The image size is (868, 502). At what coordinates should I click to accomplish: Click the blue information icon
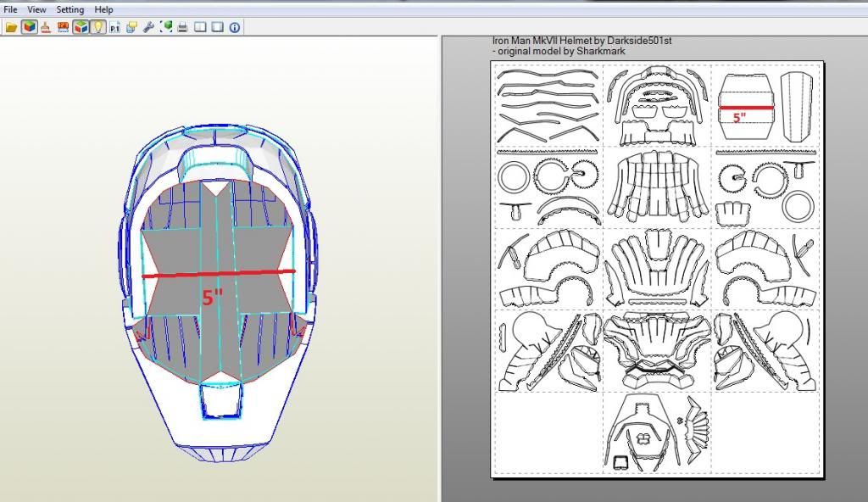(x=235, y=27)
